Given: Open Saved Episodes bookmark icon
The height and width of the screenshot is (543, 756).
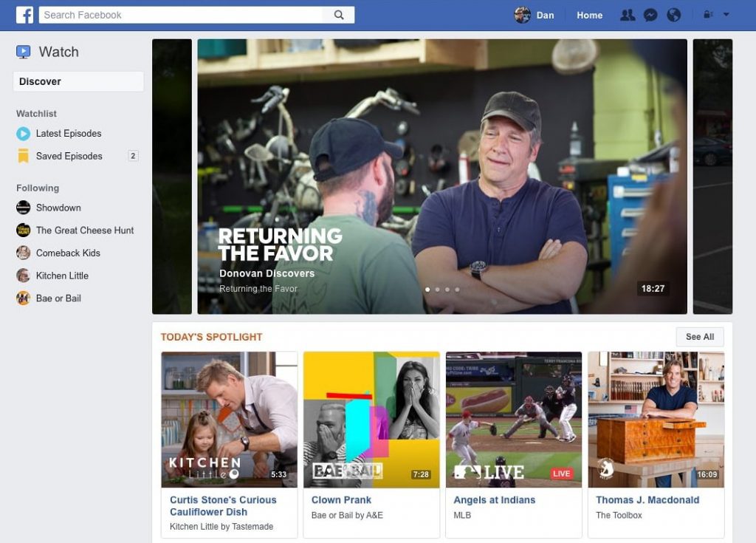Looking at the screenshot, I should 23,156.
